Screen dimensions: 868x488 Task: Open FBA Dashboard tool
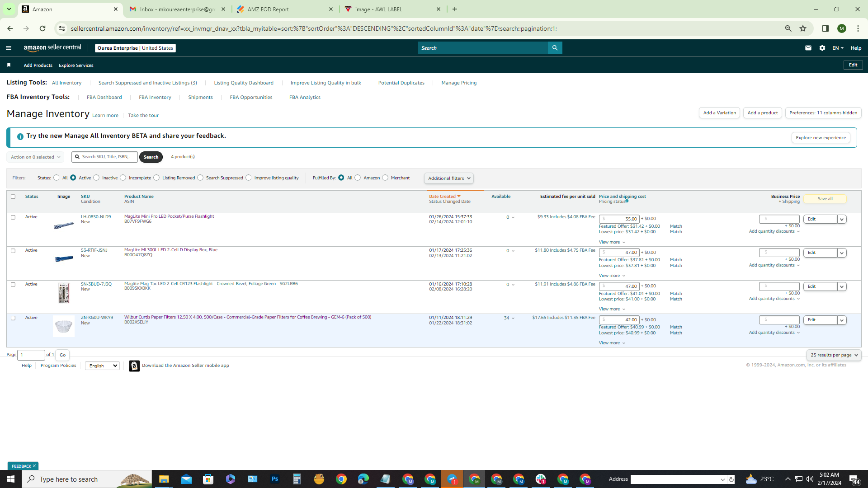tap(104, 97)
